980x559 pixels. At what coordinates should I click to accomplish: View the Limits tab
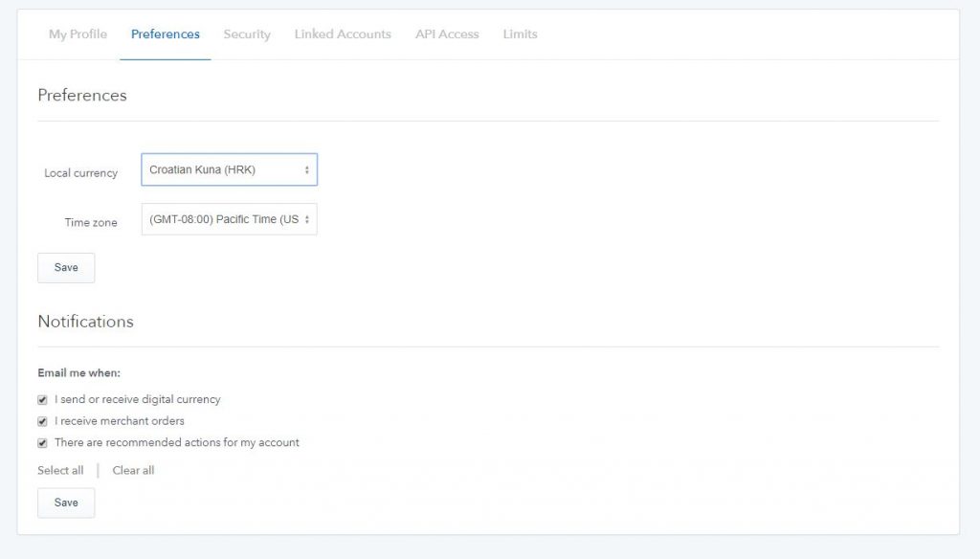pyautogui.click(x=520, y=34)
